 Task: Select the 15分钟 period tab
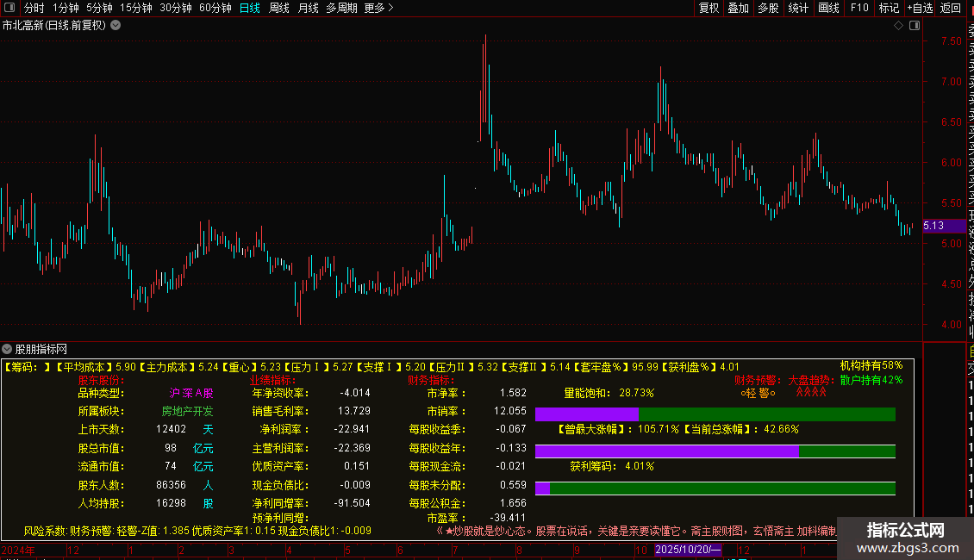tap(136, 8)
